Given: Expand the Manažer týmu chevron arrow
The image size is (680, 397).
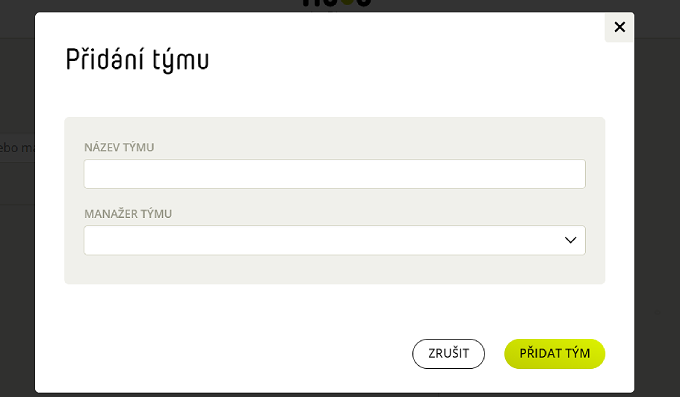Looking at the screenshot, I should tap(570, 240).
